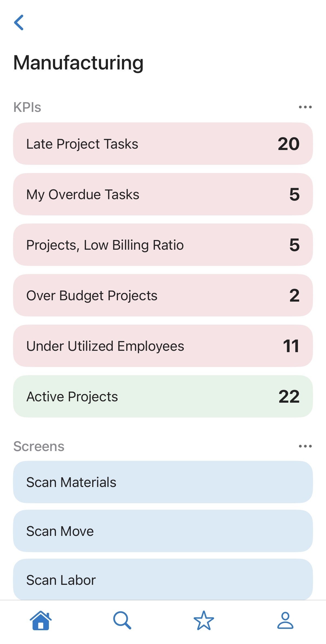Viewport: 326px width, 644px height.
Task: Open Under Utilized Employees KPI
Action: pyautogui.click(x=163, y=346)
